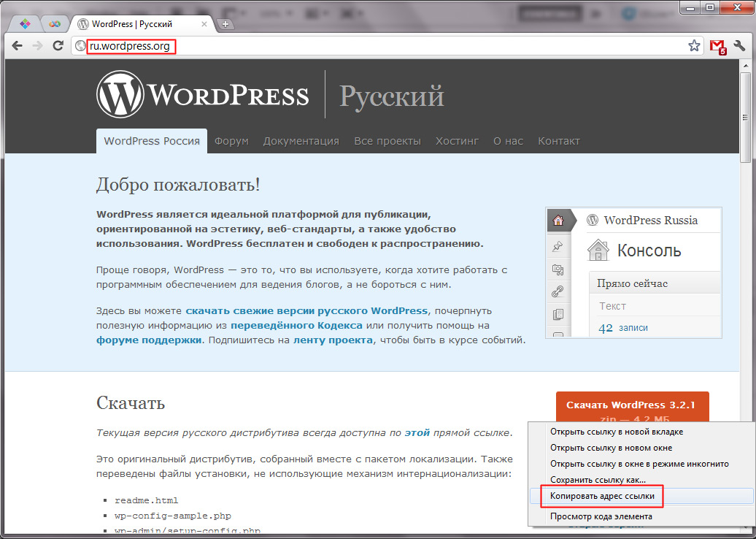Follow the скачать свежие версии русского WordPress link
This screenshot has width=756, height=539.
306,310
